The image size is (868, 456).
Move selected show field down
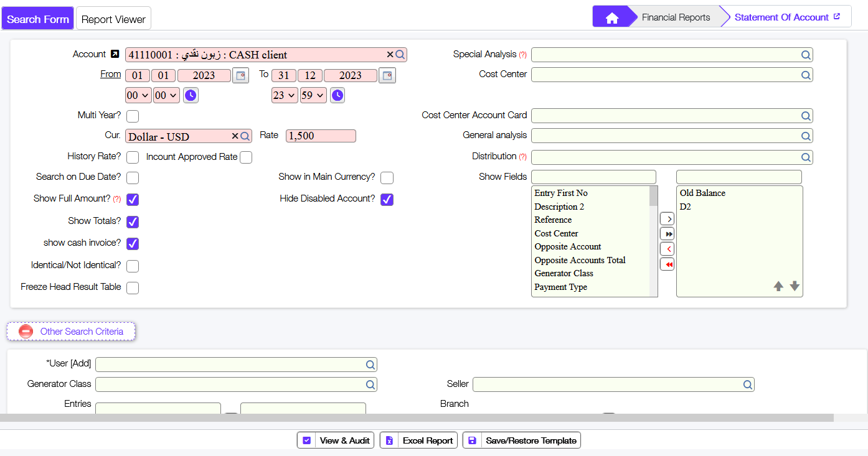[794, 286]
